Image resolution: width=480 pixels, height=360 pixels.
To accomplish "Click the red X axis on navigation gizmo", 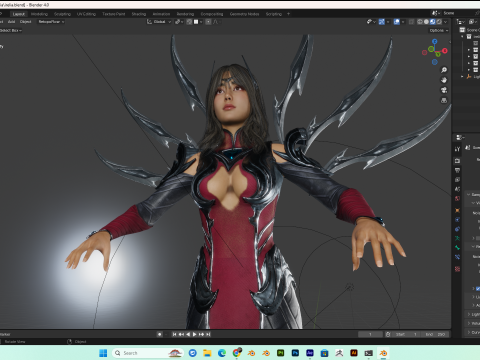I will point(445,51).
